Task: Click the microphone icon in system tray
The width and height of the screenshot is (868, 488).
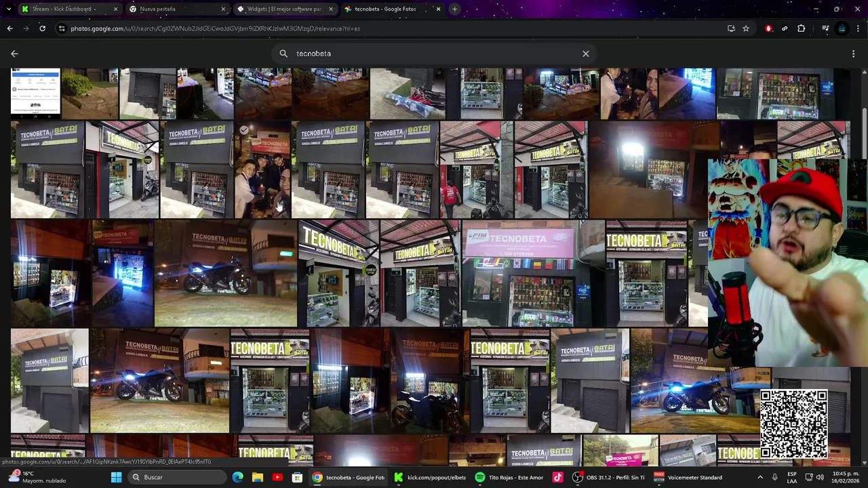Action: [775, 477]
